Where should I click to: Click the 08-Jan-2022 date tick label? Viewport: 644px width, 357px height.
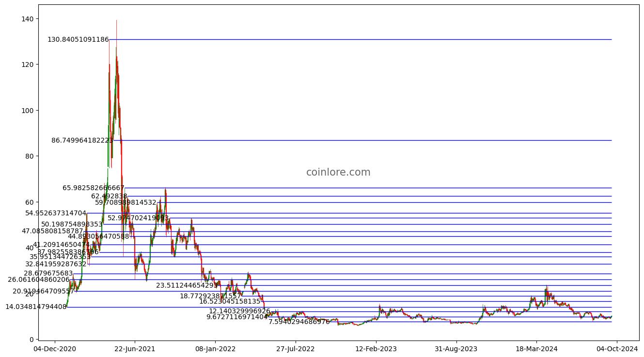point(215,348)
